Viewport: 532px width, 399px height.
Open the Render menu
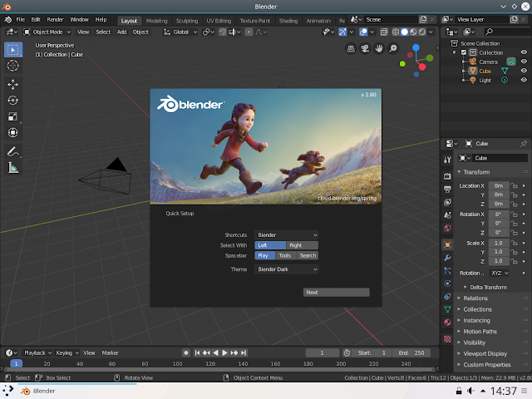[x=55, y=19]
